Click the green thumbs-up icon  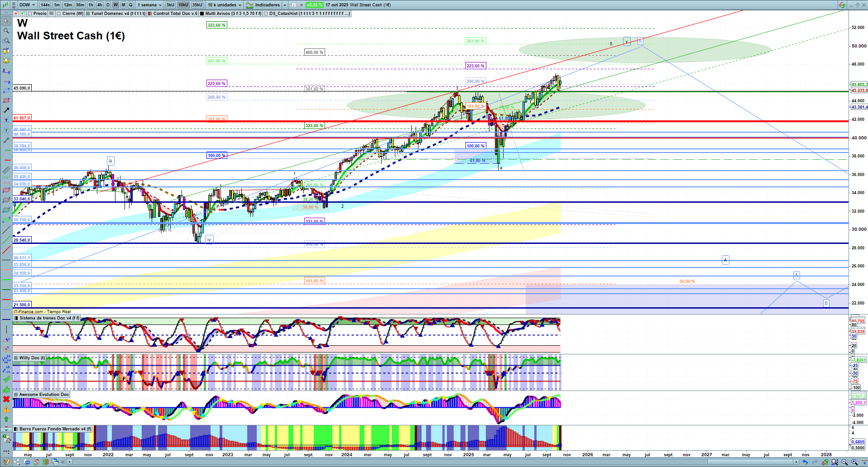click(6, 389)
